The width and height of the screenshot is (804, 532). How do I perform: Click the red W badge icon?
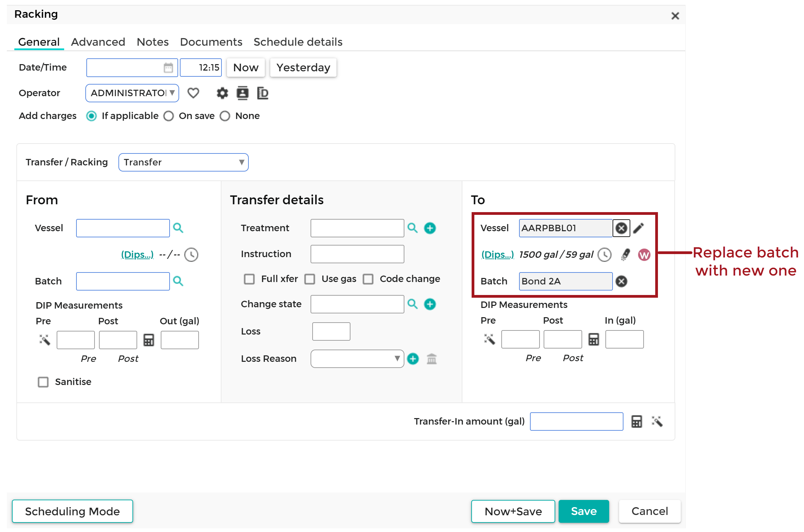[644, 255]
